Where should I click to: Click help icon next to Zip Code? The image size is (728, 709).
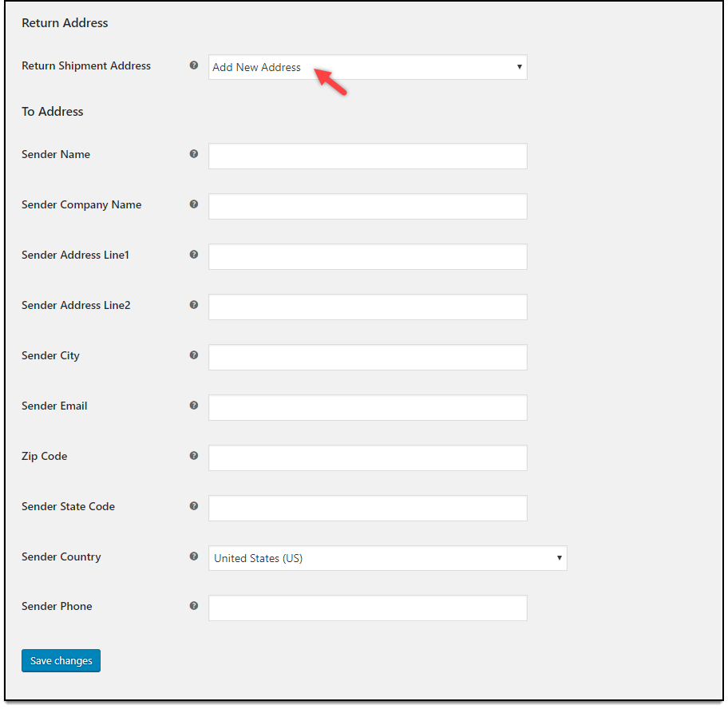coord(194,456)
